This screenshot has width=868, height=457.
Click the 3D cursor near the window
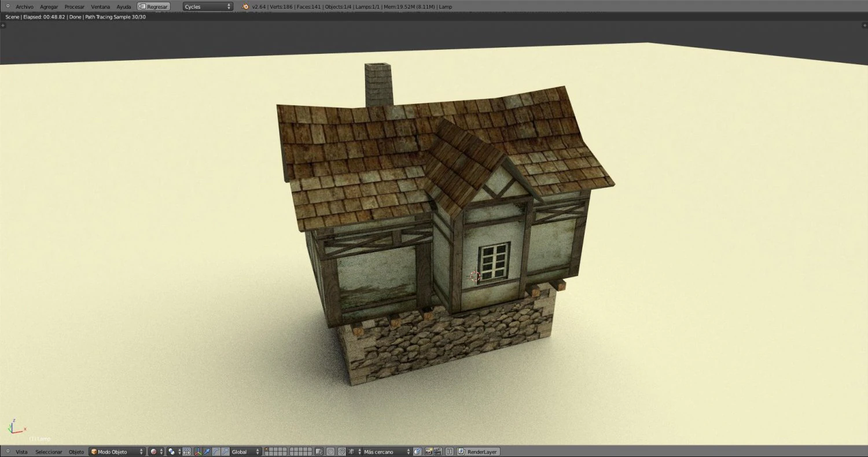[476, 277]
